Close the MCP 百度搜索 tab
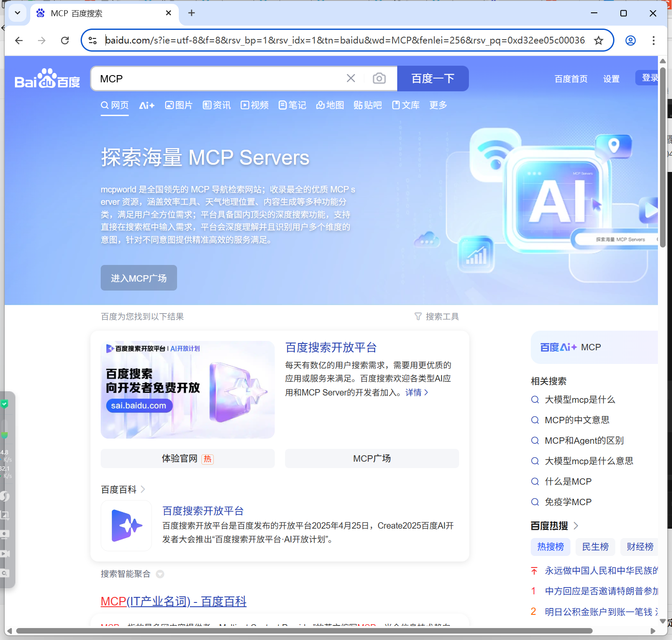This screenshot has height=640, width=672. [x=169, y=13]
